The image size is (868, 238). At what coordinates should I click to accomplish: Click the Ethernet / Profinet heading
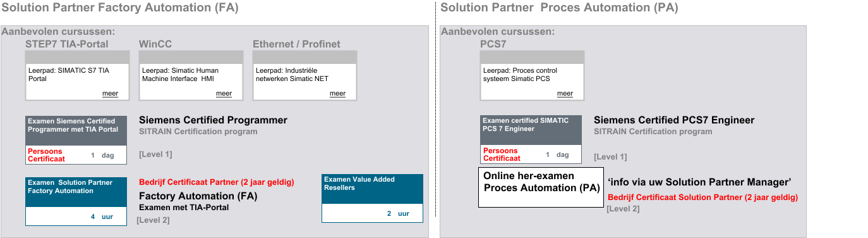click(296, 44)
